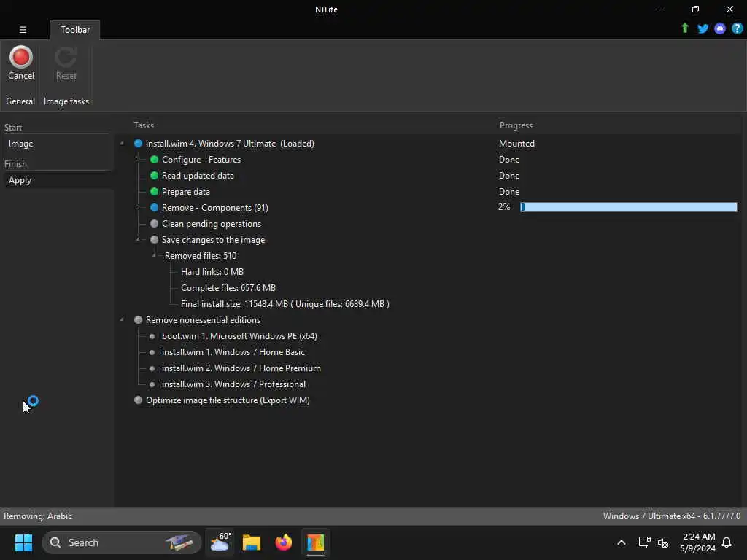The image size is (747, 560).
Task: Click gray dot beside Remove nonessential editions
Action: coord(138,320)
